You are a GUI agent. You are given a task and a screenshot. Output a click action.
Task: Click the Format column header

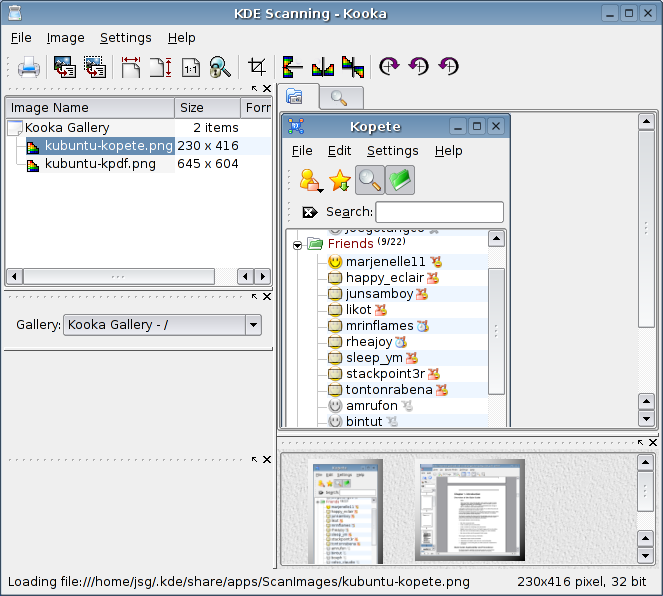coord(256,108)
